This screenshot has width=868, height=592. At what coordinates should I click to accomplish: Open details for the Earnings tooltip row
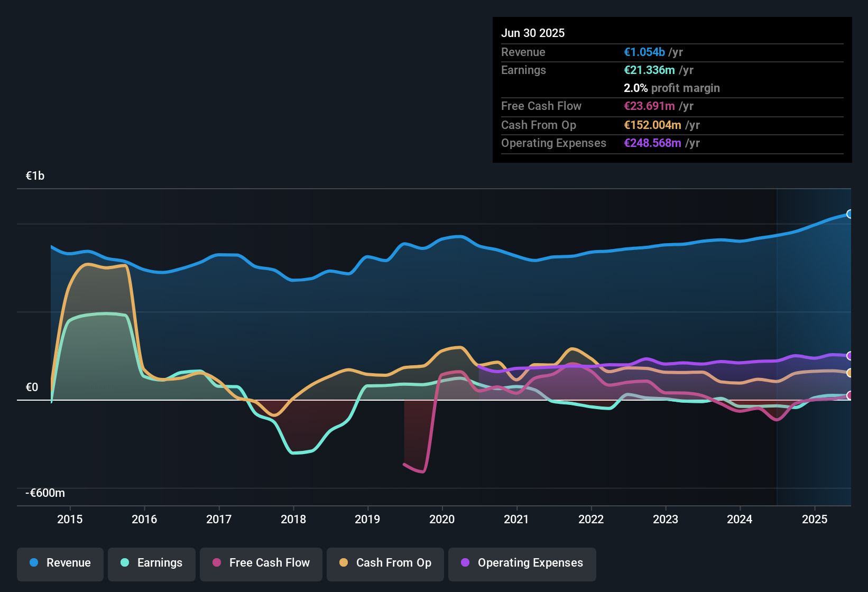coord(523,70)
